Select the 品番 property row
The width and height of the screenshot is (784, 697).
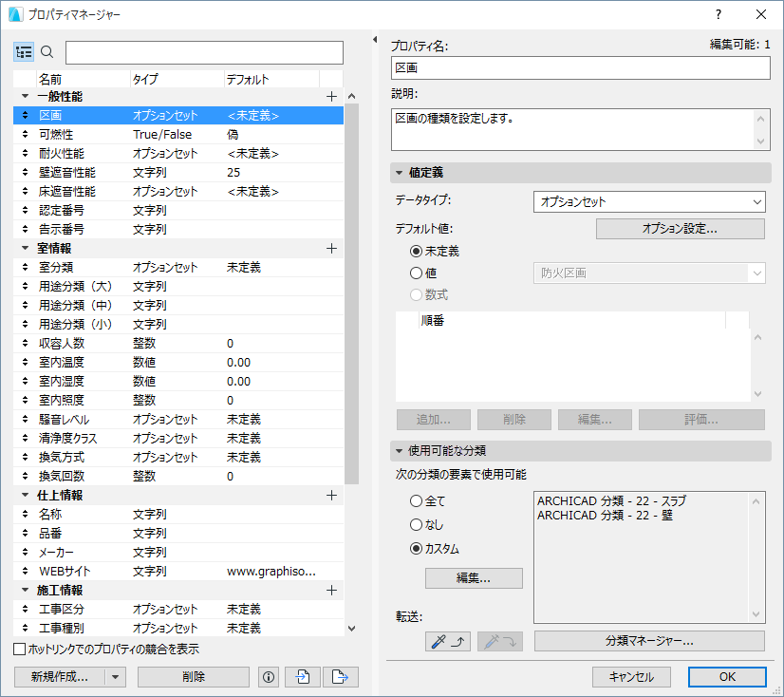coord(178,533)
